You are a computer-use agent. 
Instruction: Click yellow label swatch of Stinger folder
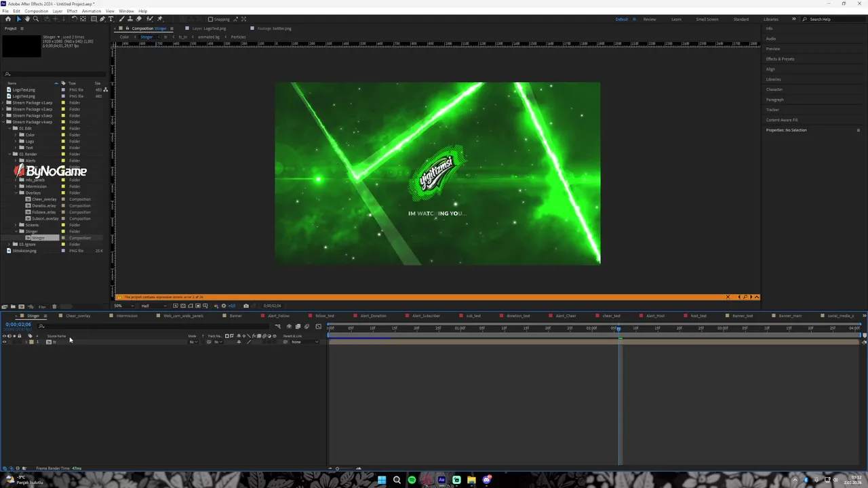tap(63, 231)
